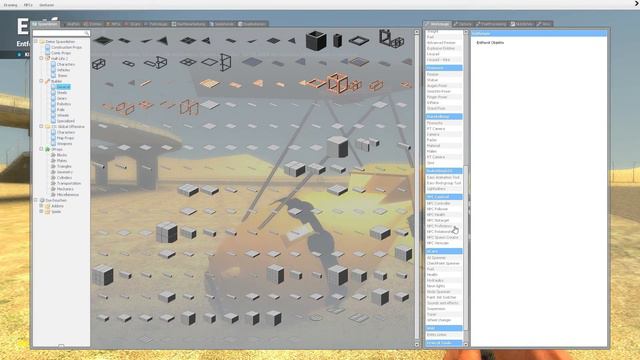Choose the Finger Poser tool
Image resolution: width=640 pixels, height=360 pixels.
[x=444, y=97]
